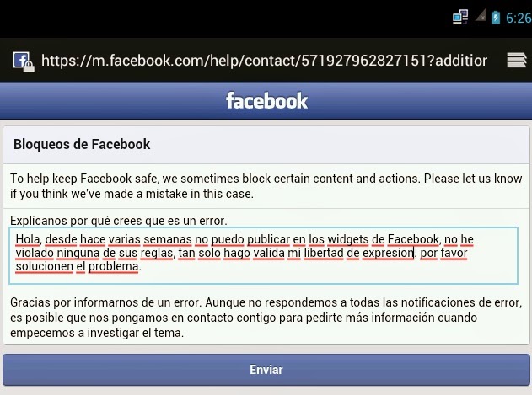Tap the computer connection status icon

460,17
